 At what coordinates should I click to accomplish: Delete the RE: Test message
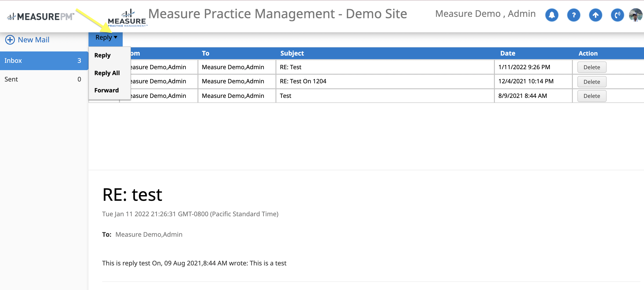tap(592, 67)
